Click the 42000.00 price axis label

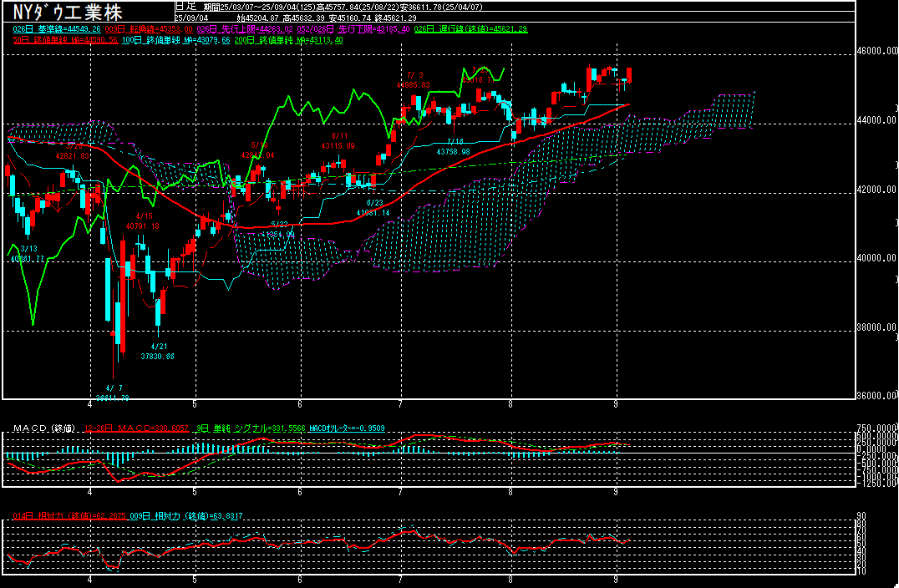point(876,190)
